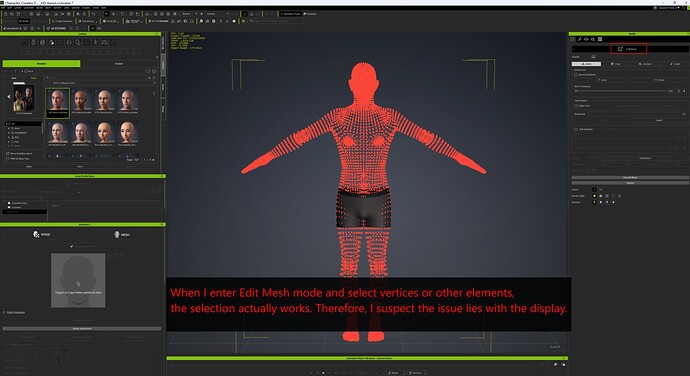Click the New Project icon in toolbar
This screenshot has height=376, width=690.
click(5, 14)
